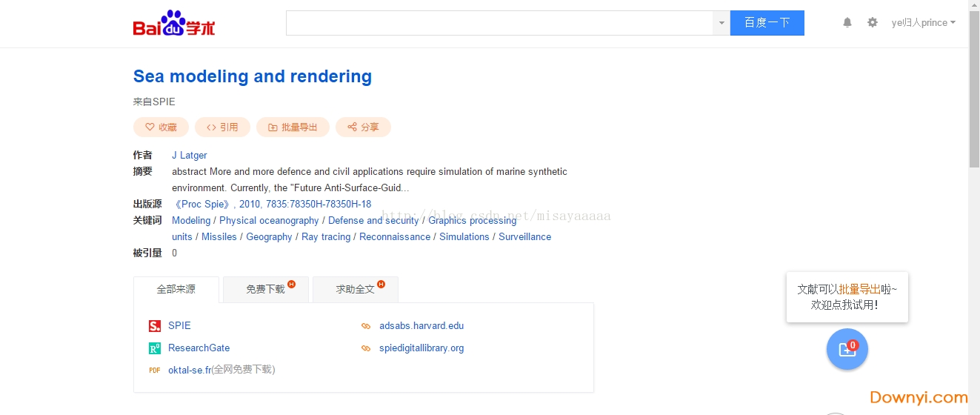The image size is (980, 415).
Task: Click the PDF icon beside oktal-se.fr
Action: click(154, 370)
